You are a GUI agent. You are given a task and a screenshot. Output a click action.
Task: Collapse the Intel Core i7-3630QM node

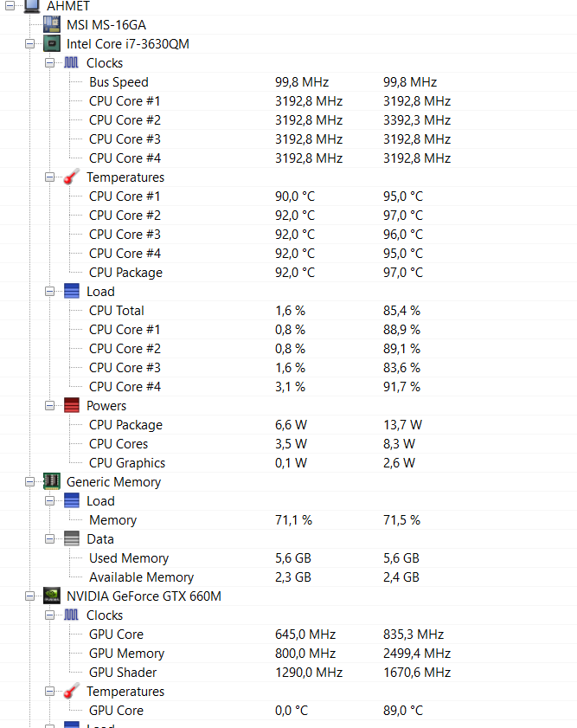click(30, 43)
